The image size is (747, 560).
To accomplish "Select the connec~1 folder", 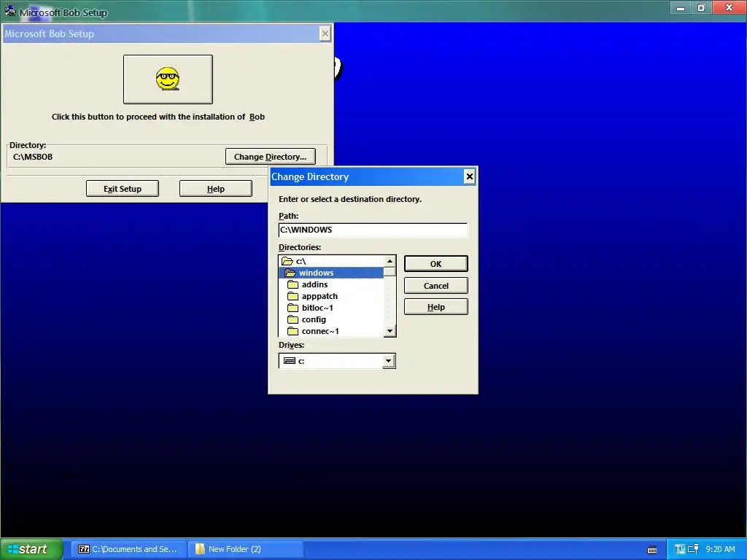I will [x=331, y=331].
